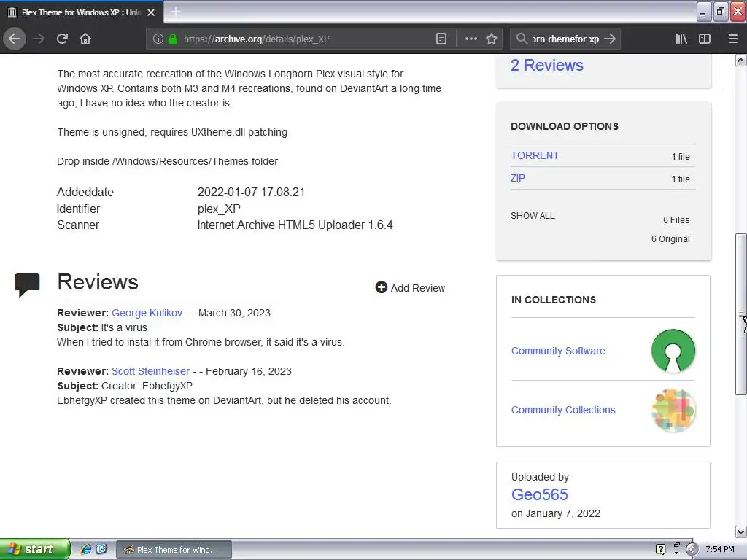The width and height of the screenshot is (747, 560).
Task: Click the '6 Files' count text
Action: pos(676,220)
